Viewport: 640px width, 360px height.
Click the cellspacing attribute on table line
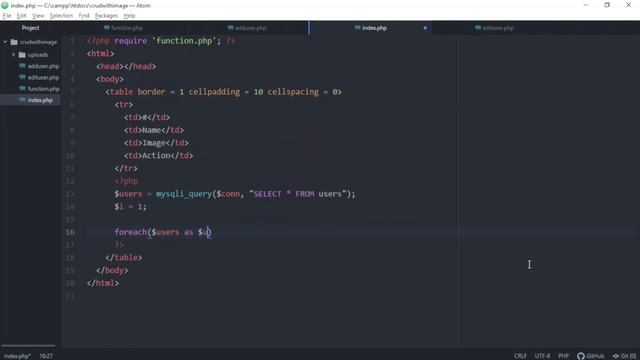pos(293,92)
